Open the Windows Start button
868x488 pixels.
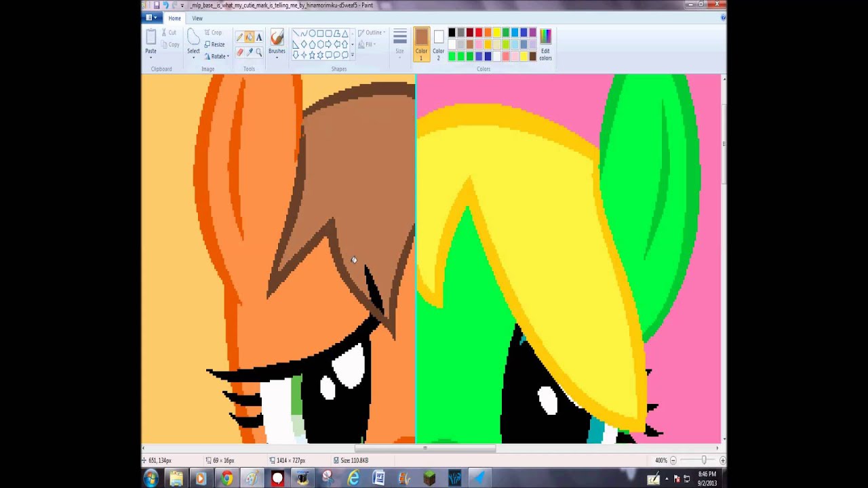coord(151,479)
